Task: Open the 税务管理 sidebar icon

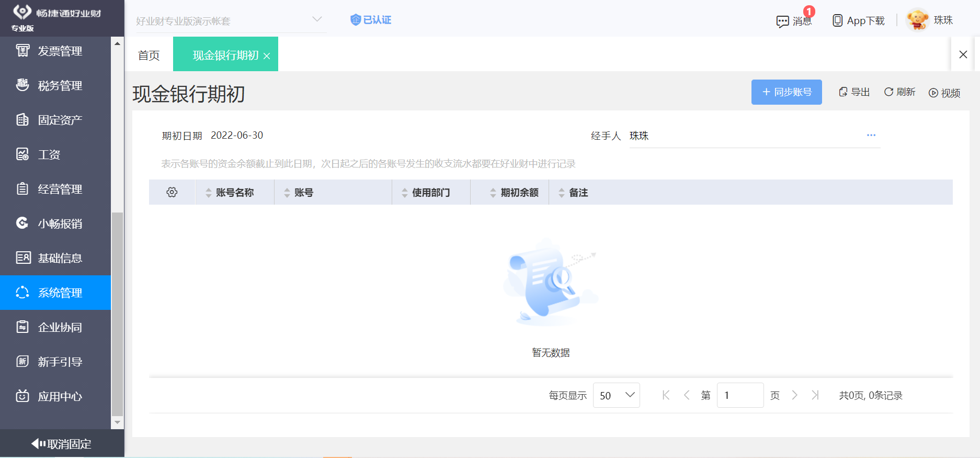Action: (22, 85)
